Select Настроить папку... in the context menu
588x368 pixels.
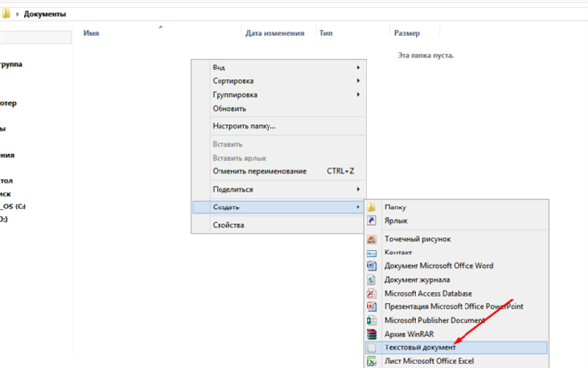coord(278,126)
